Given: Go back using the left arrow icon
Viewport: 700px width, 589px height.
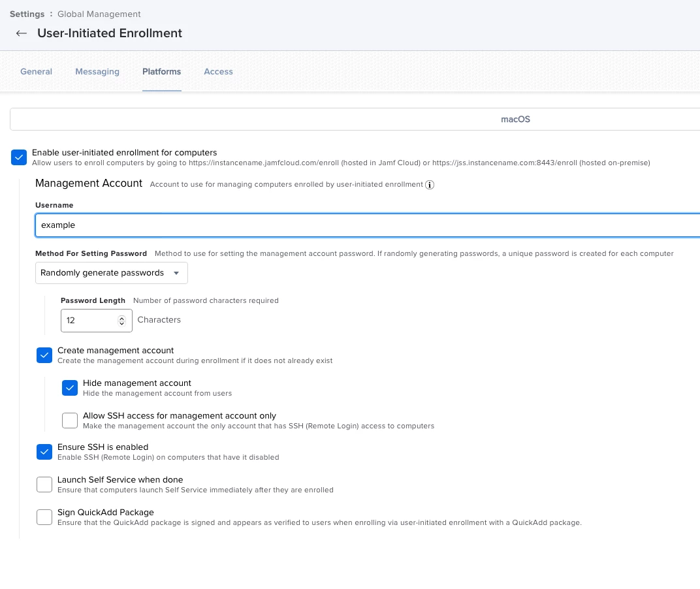Looking at the screenshot, I should 21,33.
